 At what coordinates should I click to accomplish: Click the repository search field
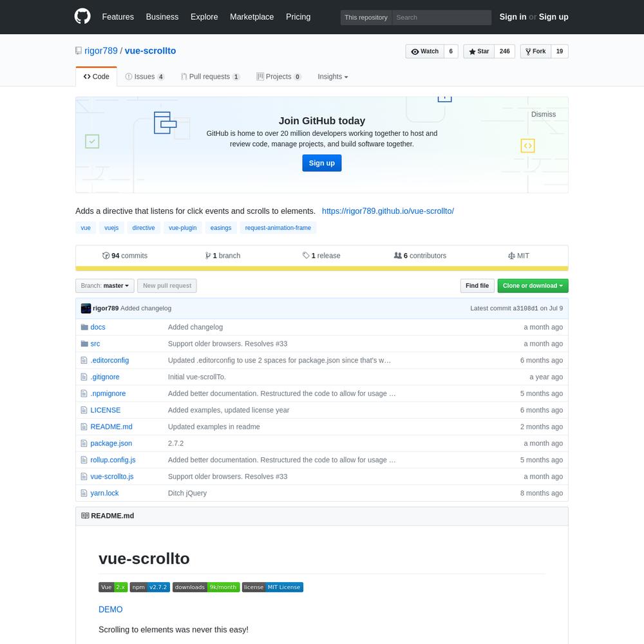442,17
